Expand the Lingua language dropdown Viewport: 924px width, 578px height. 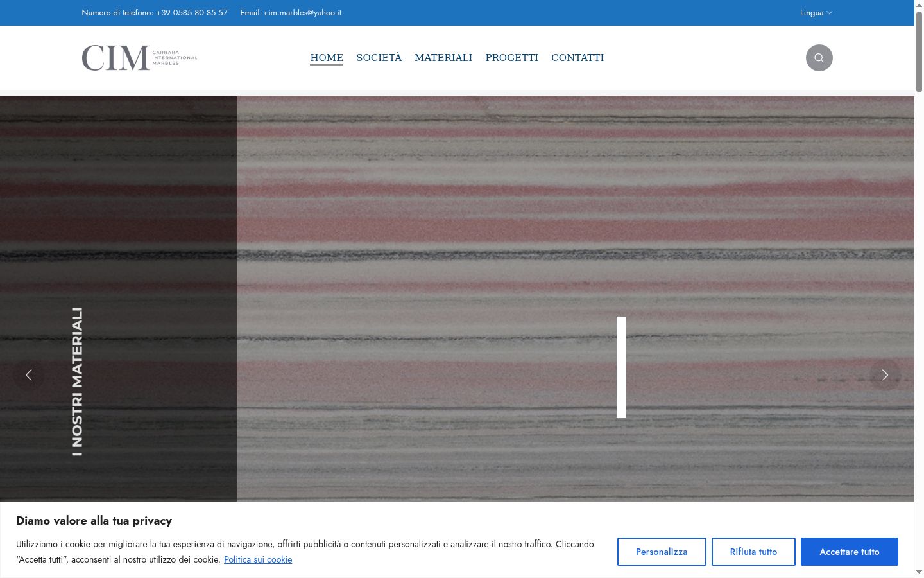click(x=816, y=13)
